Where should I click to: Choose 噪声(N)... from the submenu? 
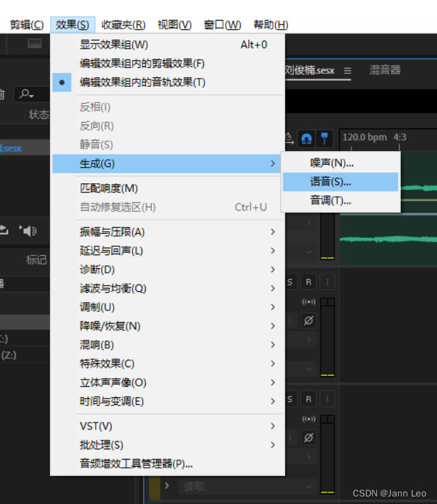coord(341,163)
